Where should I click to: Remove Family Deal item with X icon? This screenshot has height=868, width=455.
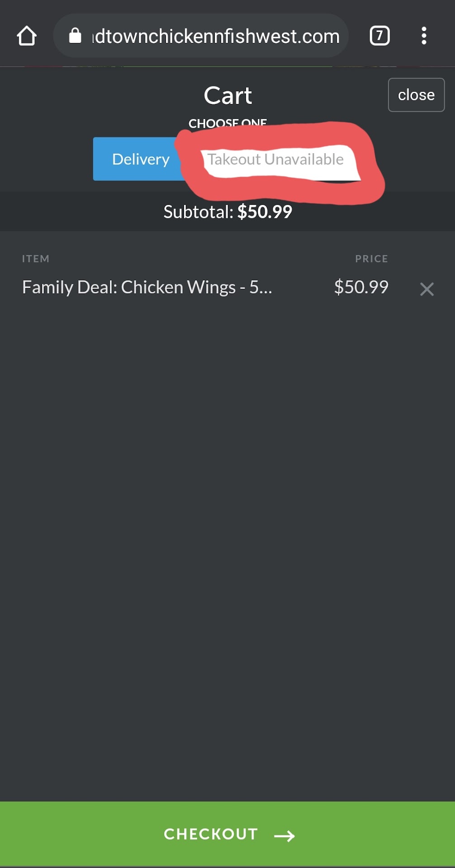click(427, 289)
